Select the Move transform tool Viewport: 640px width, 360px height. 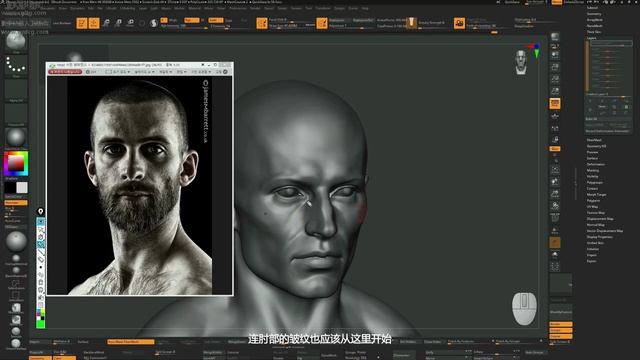[106, 23]
